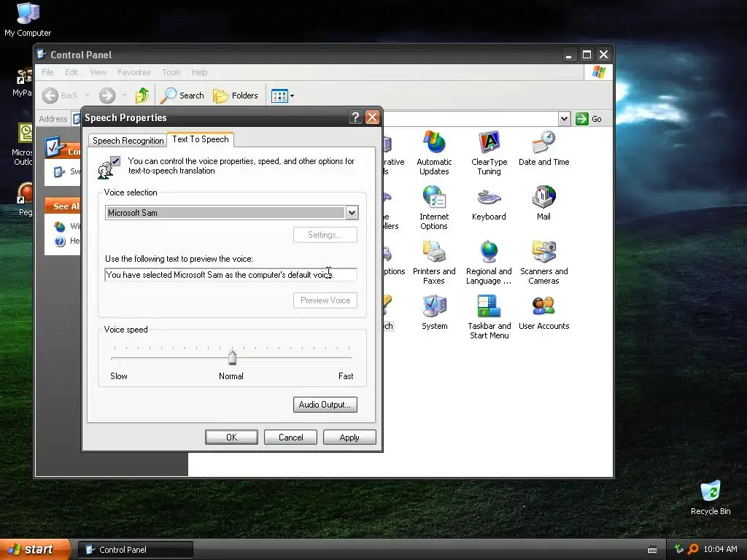
Task: Close the Speech Properties dialog
Action: (x=372, y=117)
